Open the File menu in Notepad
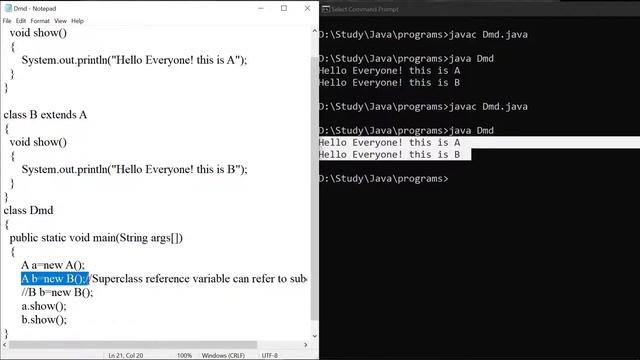 pyautogui.click(x=7, y=21)
